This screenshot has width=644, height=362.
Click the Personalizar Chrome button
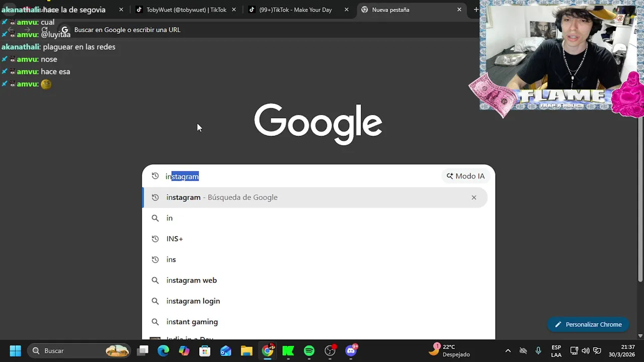588,324
